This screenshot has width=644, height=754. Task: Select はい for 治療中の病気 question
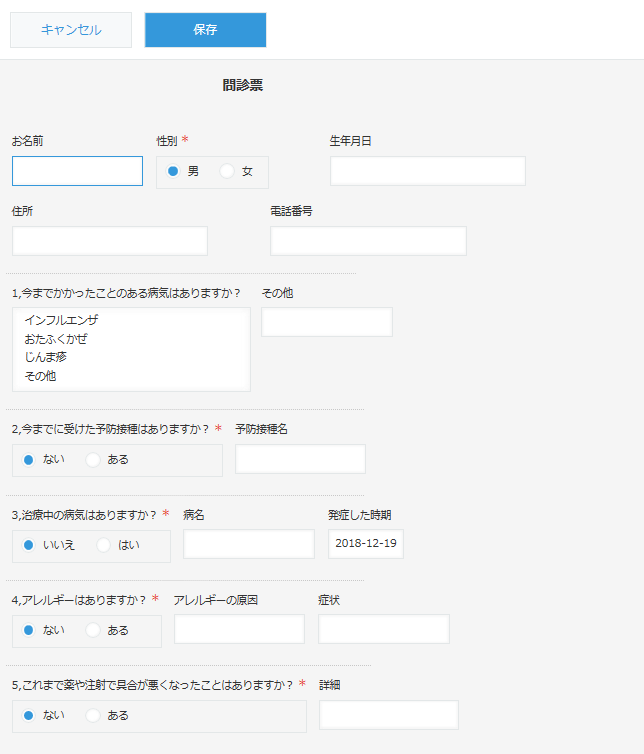103,545
